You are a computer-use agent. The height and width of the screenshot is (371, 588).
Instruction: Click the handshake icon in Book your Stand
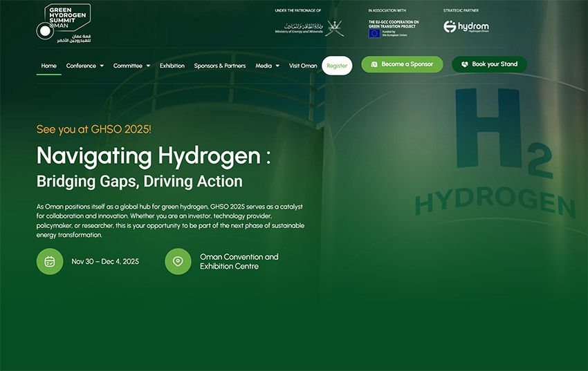465,64
